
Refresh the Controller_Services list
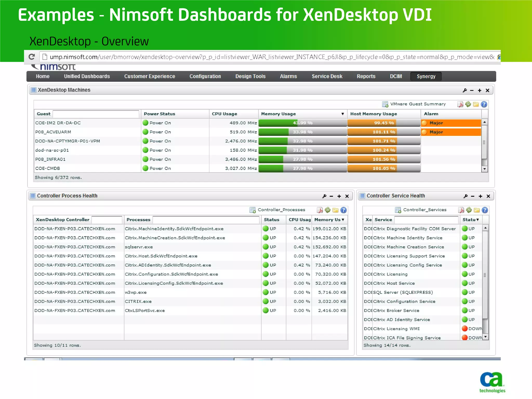[x=469, y=210]
